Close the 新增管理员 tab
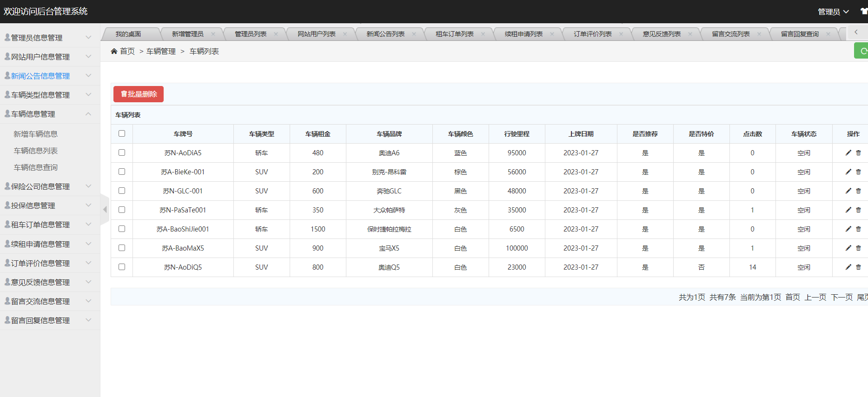Viewport: 868px width, 397px height. pos(213,34)
